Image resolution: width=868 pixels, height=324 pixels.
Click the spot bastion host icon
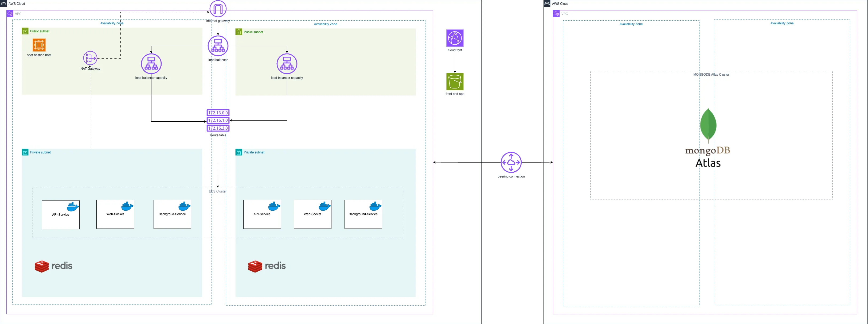point(38,45)
